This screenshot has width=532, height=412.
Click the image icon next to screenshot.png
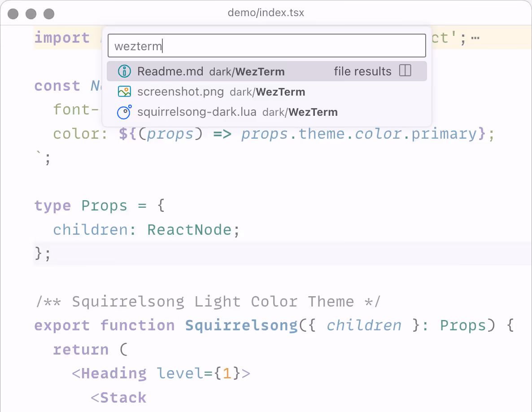(x=124, y=92)
